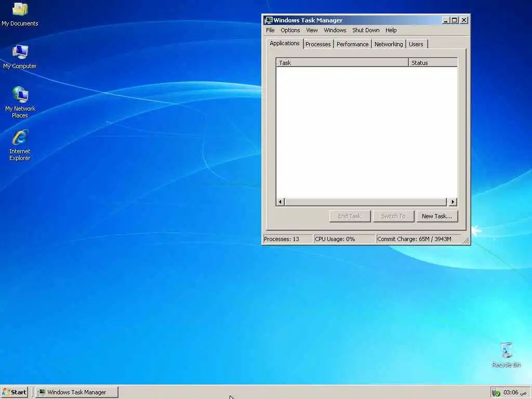Click the resize grip of Task Manager
The width and height of the screenshot is (532, 399).
point(466,241)
